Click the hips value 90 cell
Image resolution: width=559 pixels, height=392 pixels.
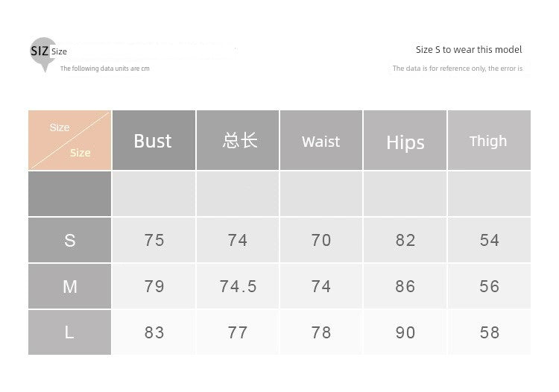pos(405,332)
